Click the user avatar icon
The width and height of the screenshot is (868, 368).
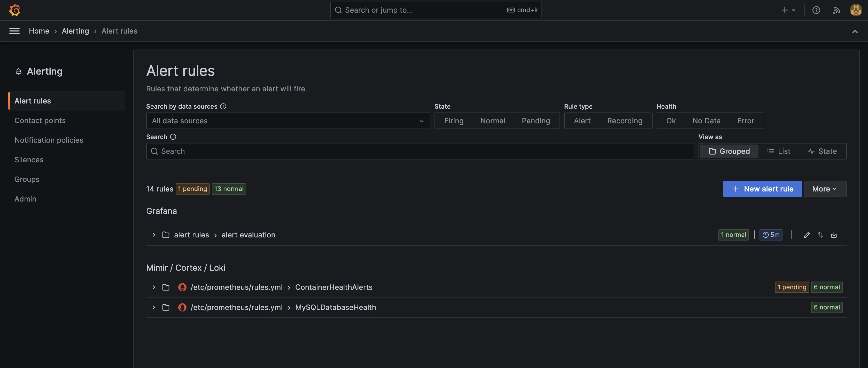pyautogui.click(x=856, y=10)
